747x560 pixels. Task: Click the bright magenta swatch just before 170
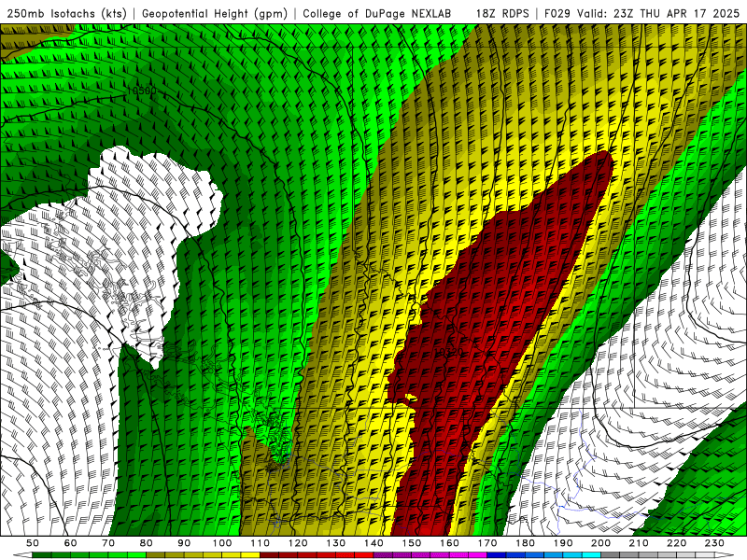(477, 554)
